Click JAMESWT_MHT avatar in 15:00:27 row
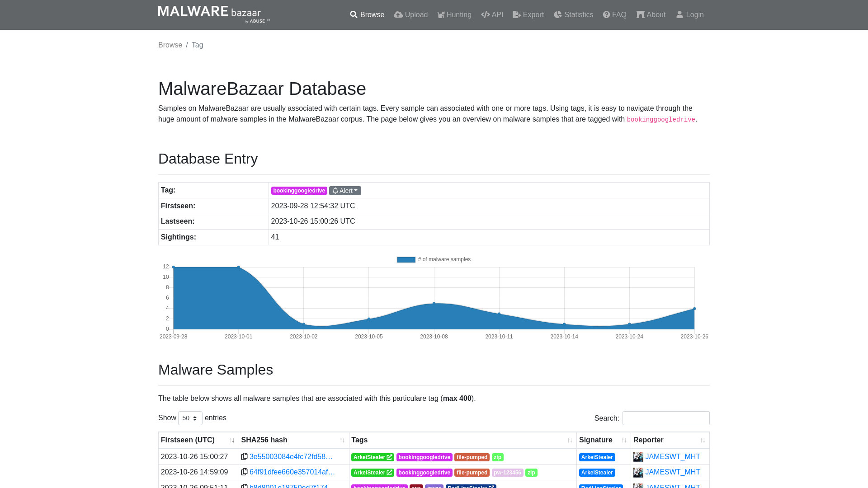 coord(638,457)
